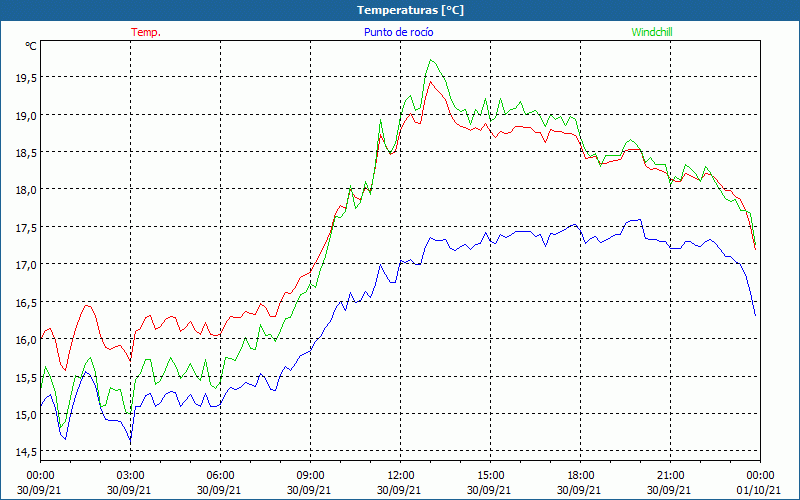This screenshot has height=500, width=800.
Task: Click the 16,0 y-axis value
Action: [x=26, y=340]
